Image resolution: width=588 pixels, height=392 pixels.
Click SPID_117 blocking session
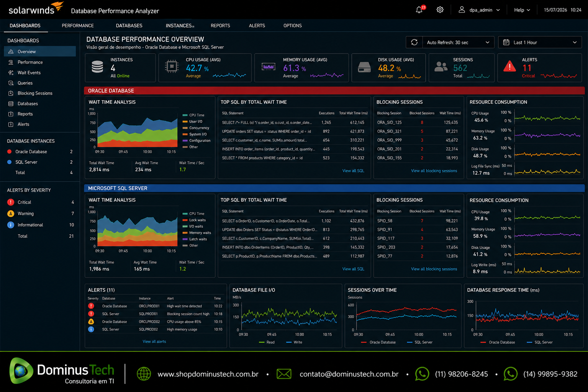click(386, 238)
